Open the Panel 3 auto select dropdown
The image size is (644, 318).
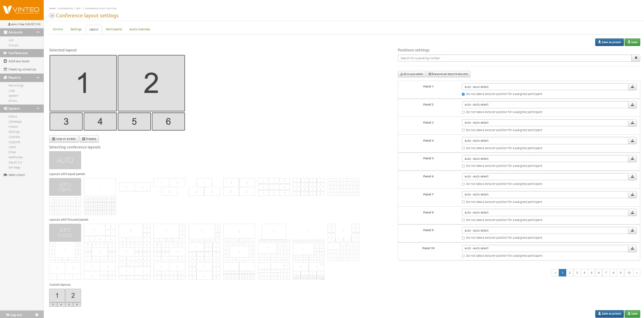(x=545, y=123)
